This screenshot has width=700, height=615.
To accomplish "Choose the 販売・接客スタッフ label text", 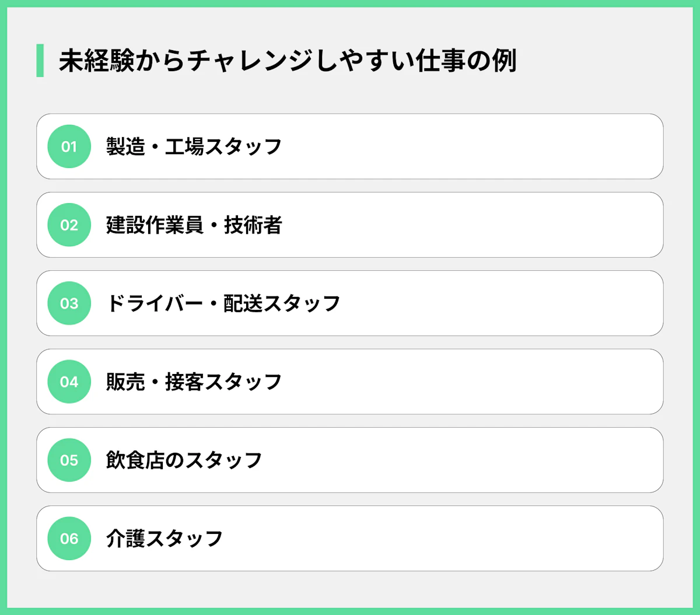I will [194, 382].
